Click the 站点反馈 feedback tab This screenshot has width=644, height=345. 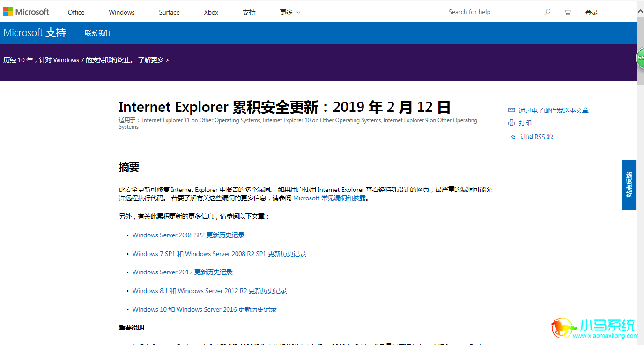click(629, 184)
